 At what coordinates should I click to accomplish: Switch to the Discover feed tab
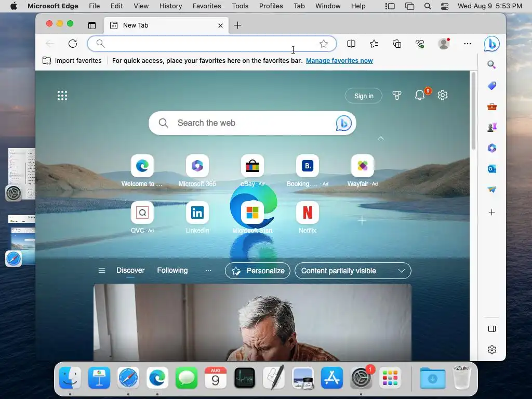(130, 270)
